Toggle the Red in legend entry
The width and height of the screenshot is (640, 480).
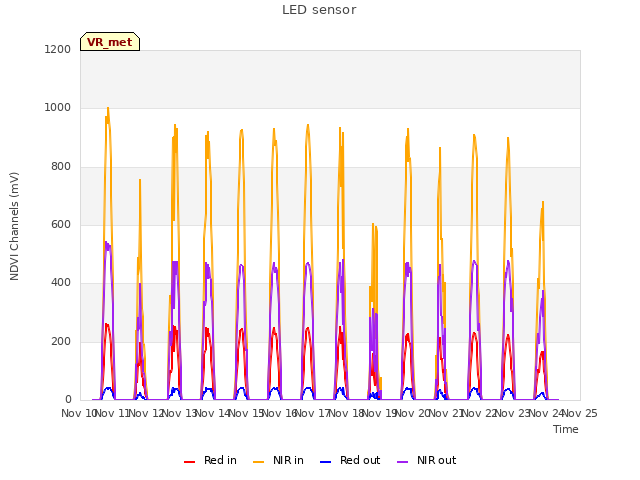(210, 460)
